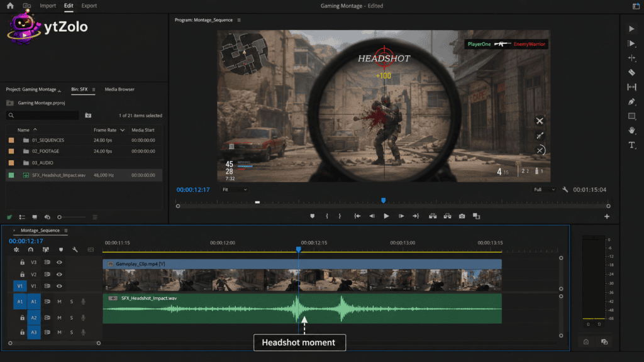Select the Type tool

click(631, 145)
